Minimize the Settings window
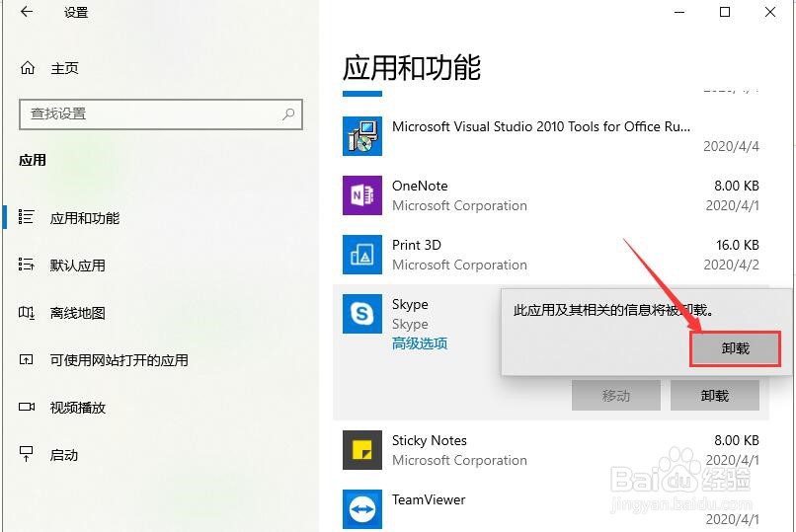The height and width of the screenshot is (532, 796). click(x=679, y=12)
